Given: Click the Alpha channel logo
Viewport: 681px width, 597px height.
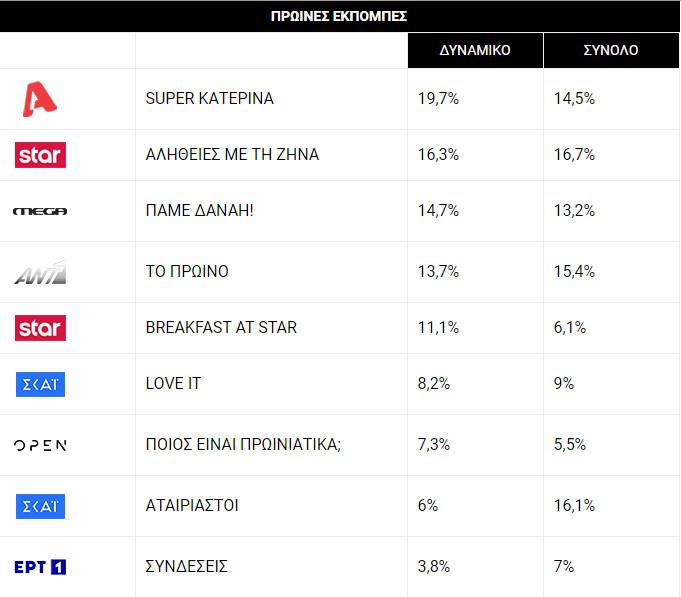Looking at the screenshot, I should (40, 99).
